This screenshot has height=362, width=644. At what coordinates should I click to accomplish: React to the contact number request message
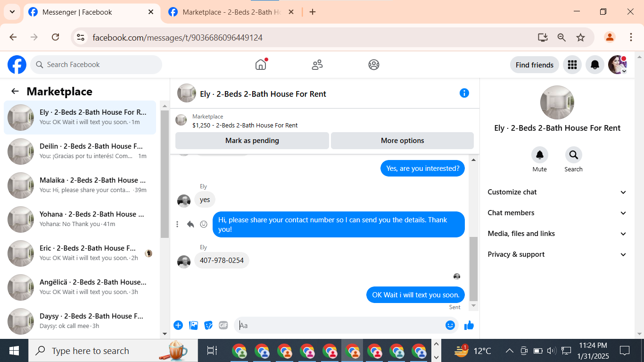[204, 224]
